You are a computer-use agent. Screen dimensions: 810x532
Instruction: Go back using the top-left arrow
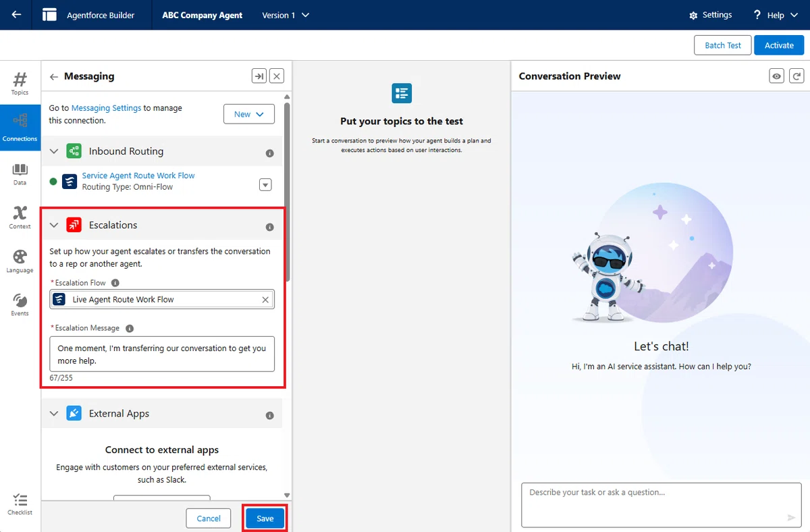pyautogui.click(x=16, y=14)
